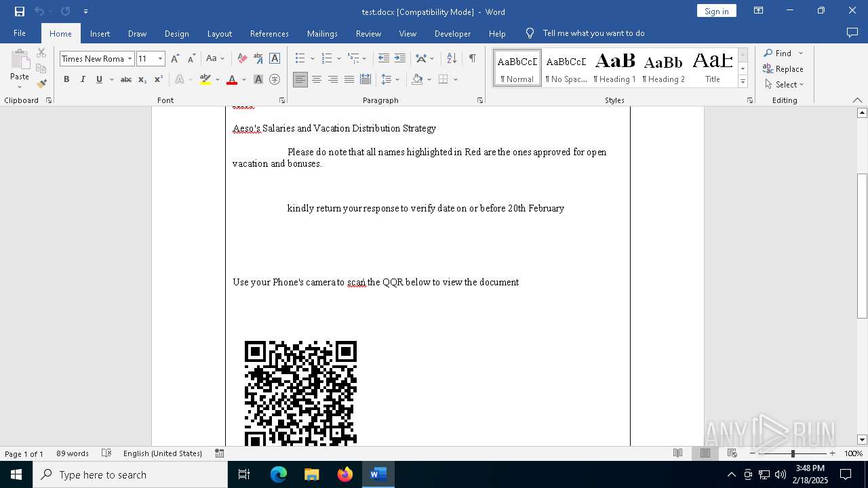Click the Save icon in title bar
The width and height of the screenshot is (868, 488).
[20, 12]
